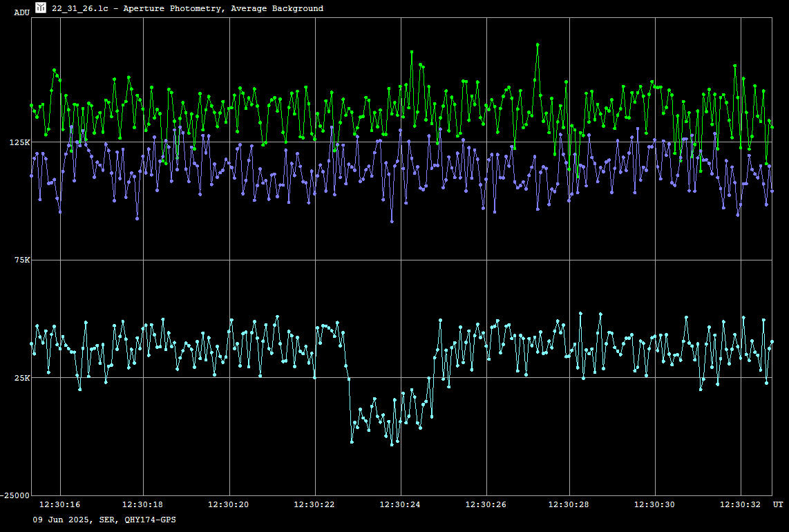Pick the 12:30:30 time tick label
This screenshot has width=789, height=532.
[x=655, y=505]
